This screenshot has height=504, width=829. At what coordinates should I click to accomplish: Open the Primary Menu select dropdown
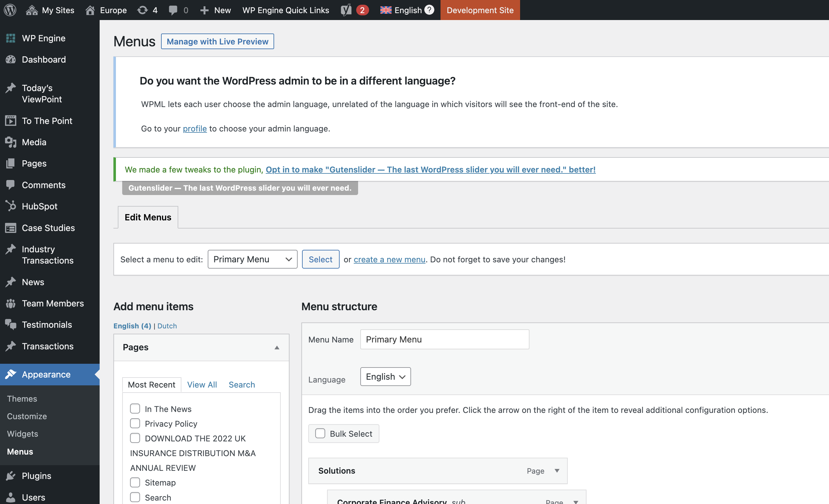coord(252,259)
